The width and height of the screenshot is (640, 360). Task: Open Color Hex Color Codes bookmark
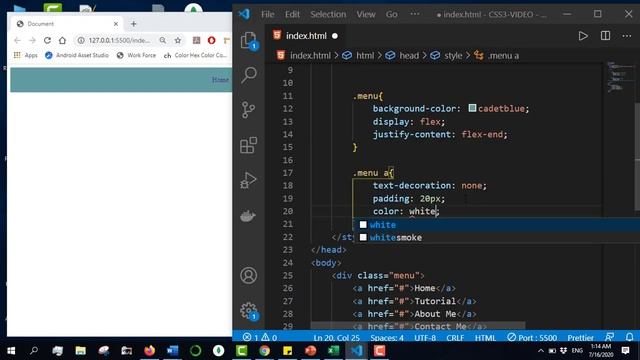(196, 55)
